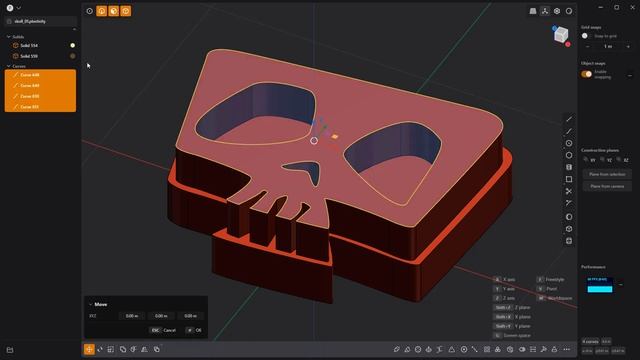Cancel the Move command
Screen dimensions: 640x360
pos(163,330)
